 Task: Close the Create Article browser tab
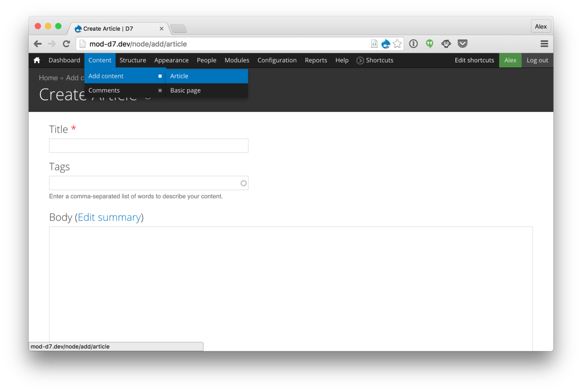pos(161,29)
